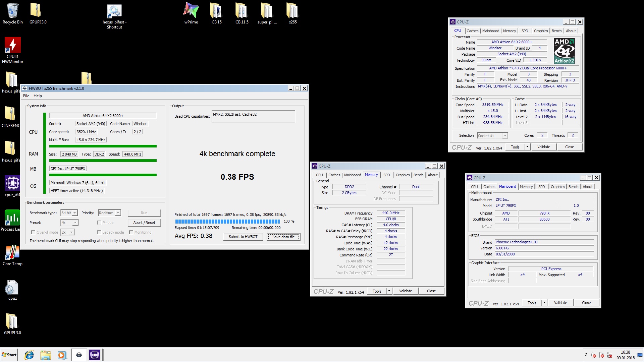Open the cpuz file icon
The width and height of the screenshot is (644, 362).
click(12, 290)
